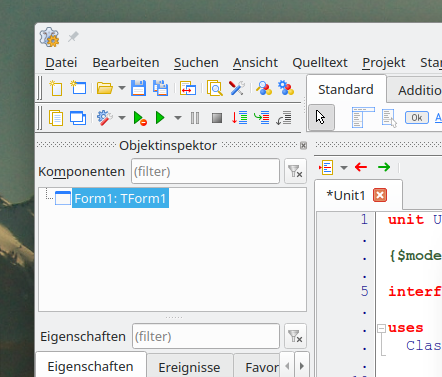Close the Objektinspektor panel
This screenshot has width=442, height=377.
tap(303, 145)
